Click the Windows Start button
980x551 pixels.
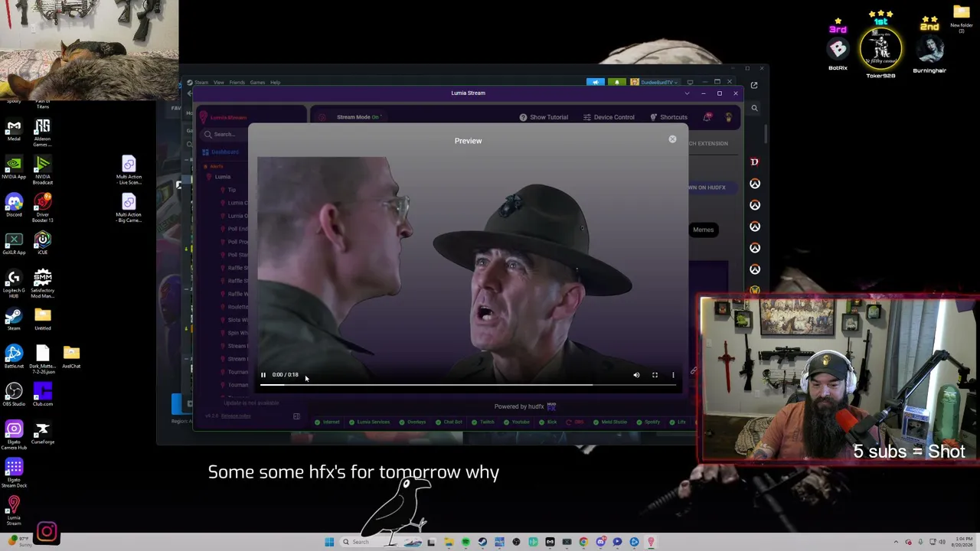329,542
